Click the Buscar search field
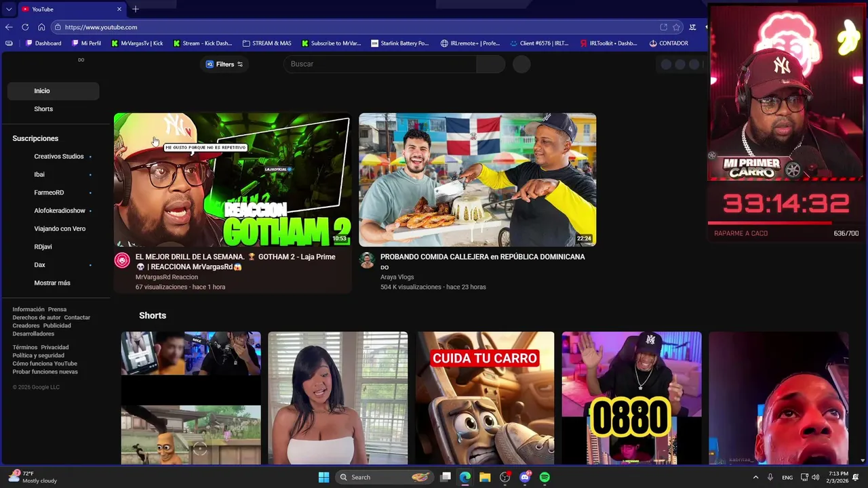868x488 pixels. [380, 64]
